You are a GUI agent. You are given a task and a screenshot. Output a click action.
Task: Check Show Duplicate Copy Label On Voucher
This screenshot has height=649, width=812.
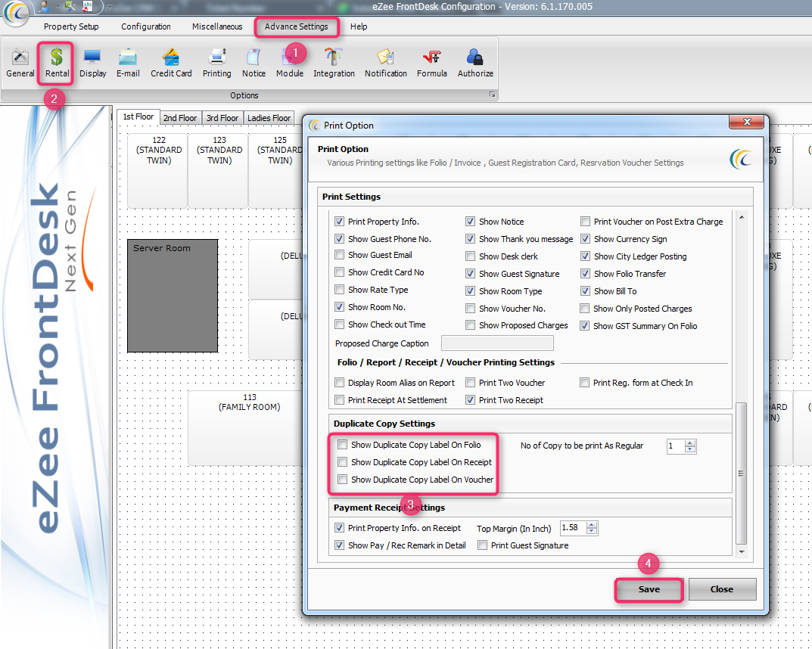(342, 480)
